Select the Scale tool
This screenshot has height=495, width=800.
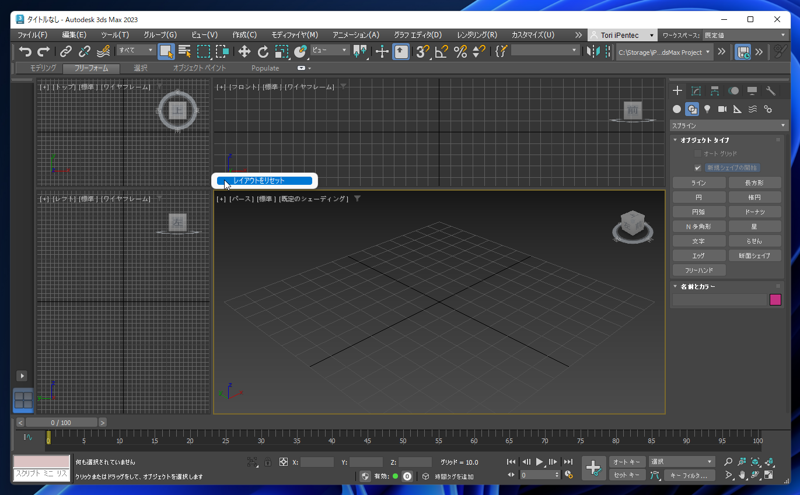pyautogui.click(x=282, y=51)
